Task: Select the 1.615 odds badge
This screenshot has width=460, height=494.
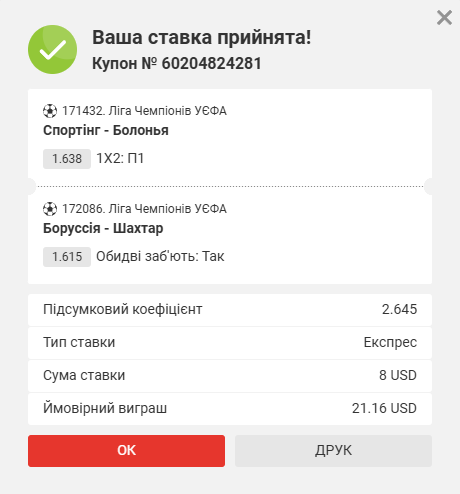Action: pyautogui.click(x=67, y=257)
